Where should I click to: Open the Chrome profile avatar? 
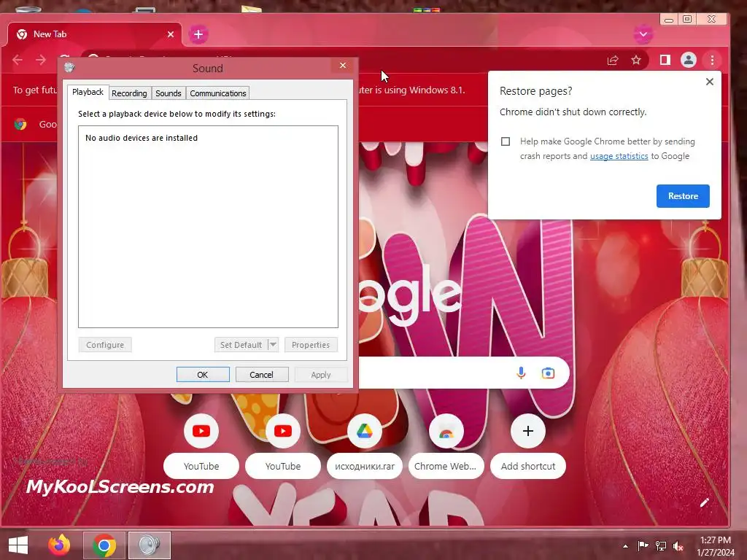[689, 60]
